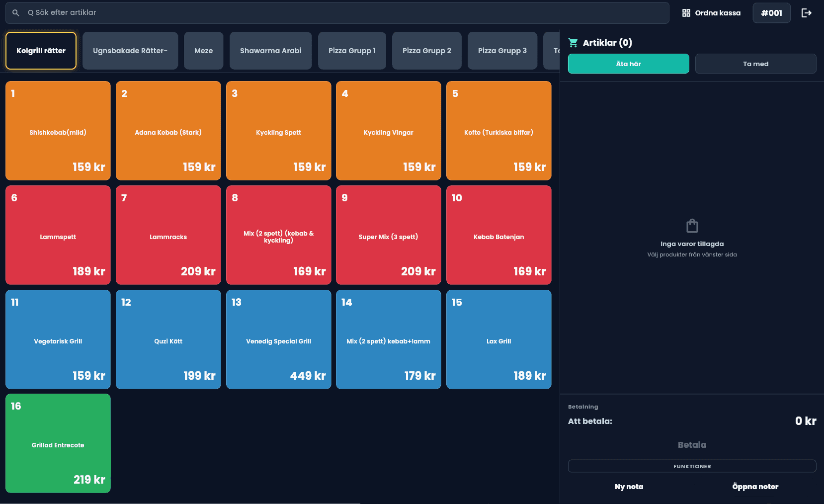Select register button #001

tap(771, 12)
